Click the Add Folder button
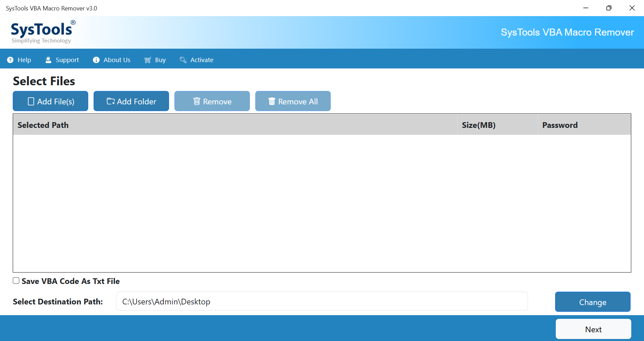 [x=131, y=101]
